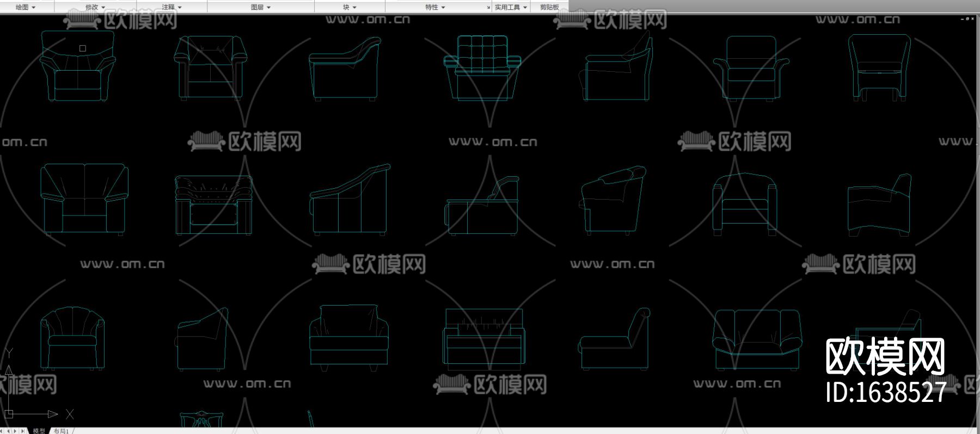This screenshot has width=980, height=434.
Task: Expand the 特性 ribbon panel
Action: [x=435, y=7]
